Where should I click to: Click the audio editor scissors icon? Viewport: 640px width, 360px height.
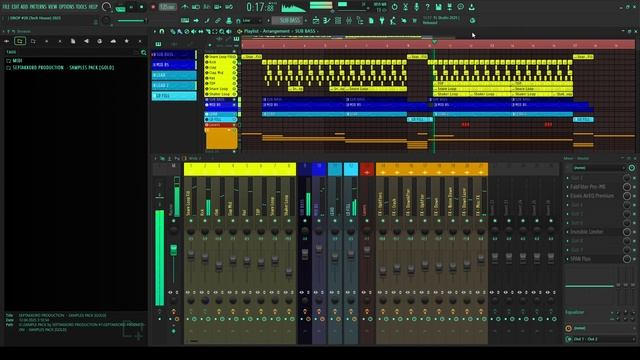click(x=405, y=7)
